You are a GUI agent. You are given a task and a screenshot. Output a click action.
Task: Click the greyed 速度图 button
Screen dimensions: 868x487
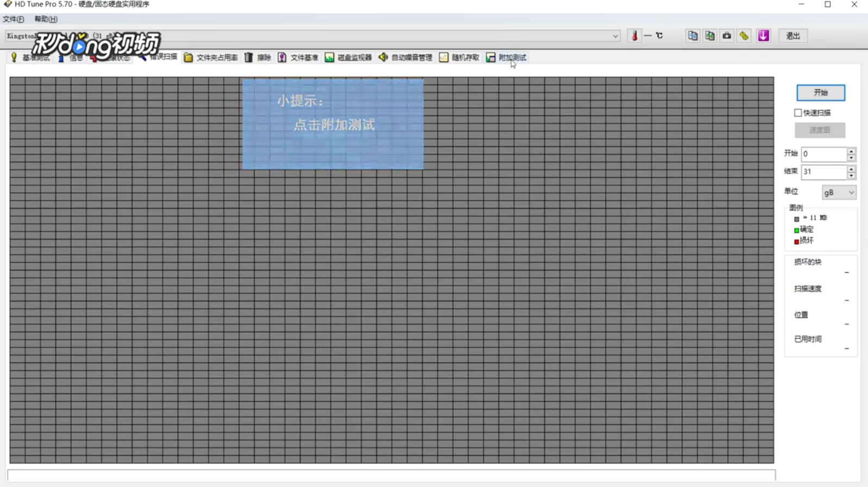click(820, 130)
